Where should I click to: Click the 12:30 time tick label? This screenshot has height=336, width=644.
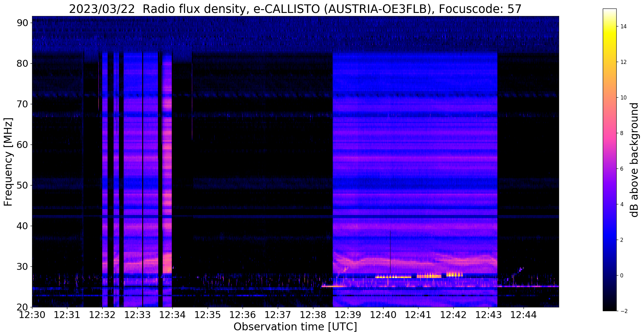32,315
